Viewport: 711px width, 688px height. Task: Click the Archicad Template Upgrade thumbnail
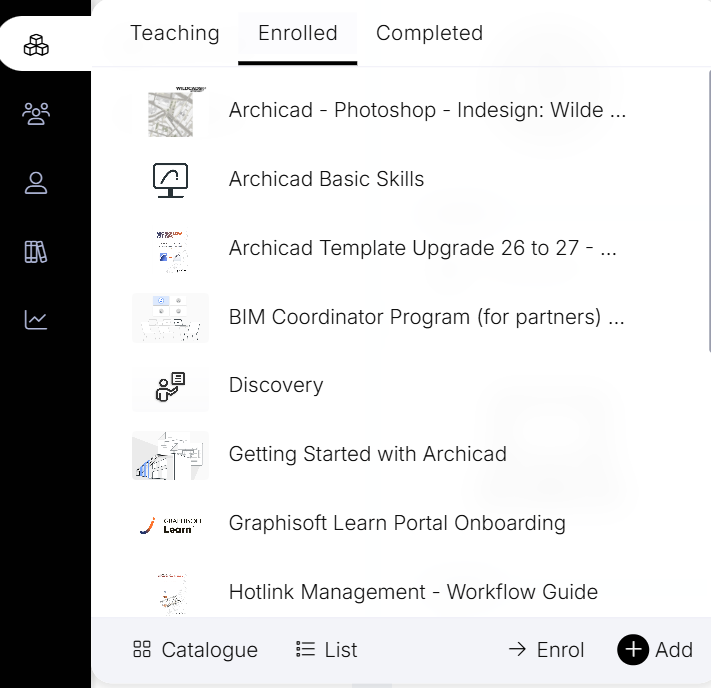[170, 248]
